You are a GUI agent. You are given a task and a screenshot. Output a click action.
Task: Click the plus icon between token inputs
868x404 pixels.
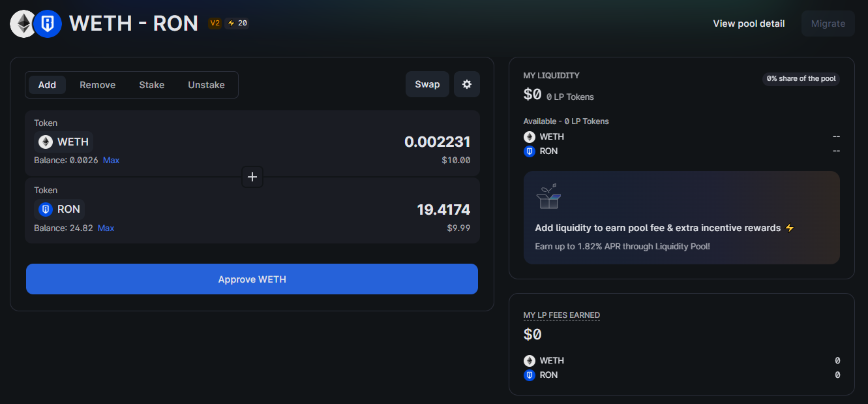[252, 176]
